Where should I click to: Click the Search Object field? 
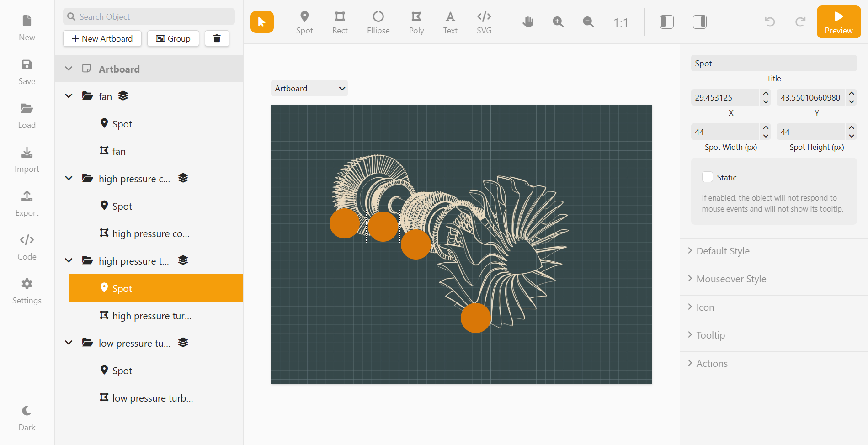pyautogui.click(x=149, y=17)
